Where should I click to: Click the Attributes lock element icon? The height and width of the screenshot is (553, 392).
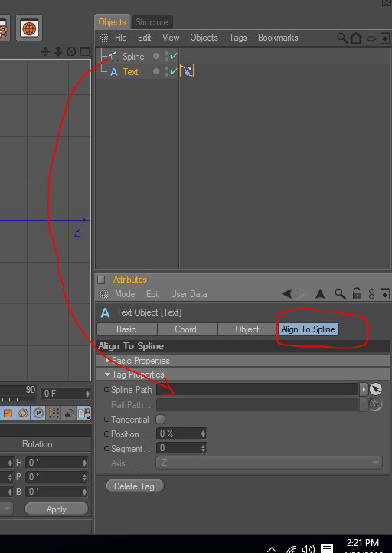(357, 293)
